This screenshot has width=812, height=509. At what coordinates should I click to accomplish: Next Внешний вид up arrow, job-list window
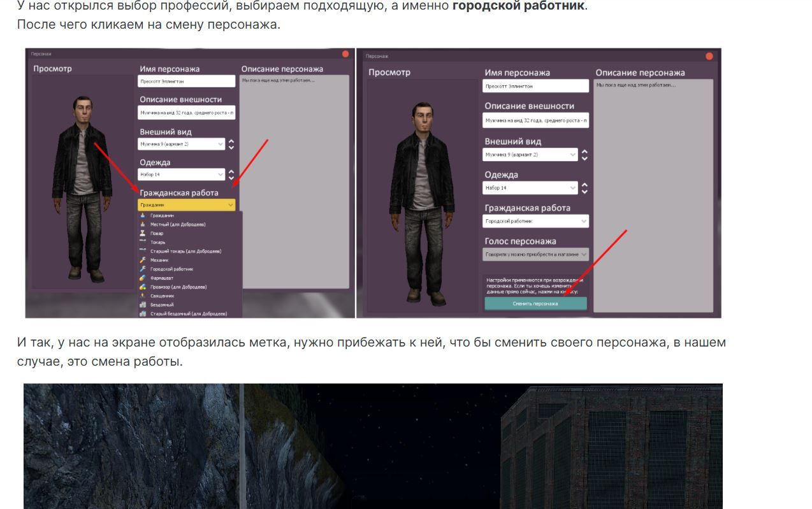click(231, 141)
